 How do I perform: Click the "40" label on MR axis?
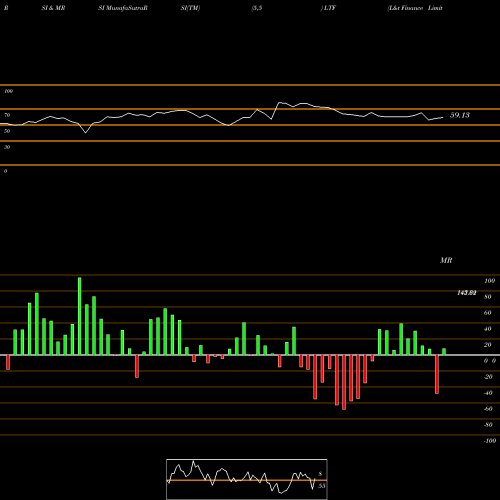click(x=488, y=329)
